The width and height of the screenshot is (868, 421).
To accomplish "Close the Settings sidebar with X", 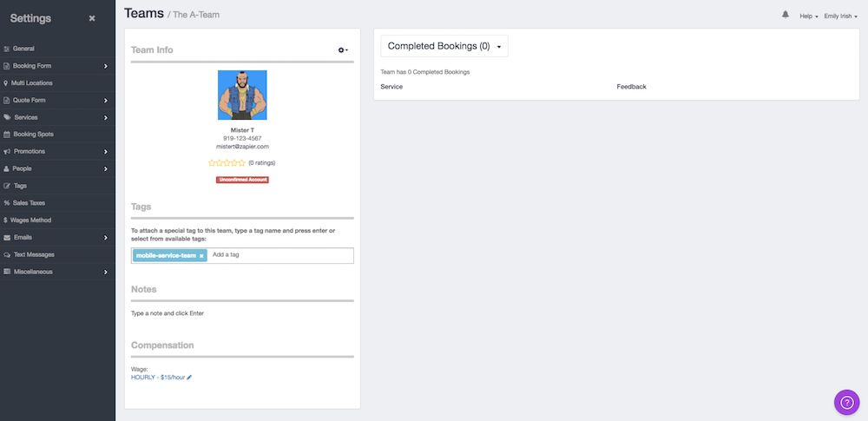I will [x=92, y=18].
